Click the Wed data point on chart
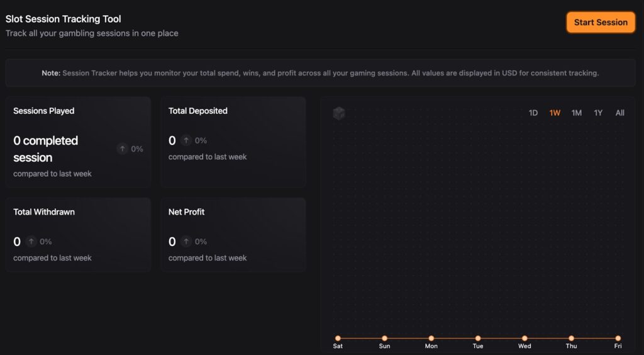This screenshot has width=644, height=355. click(525, 338)
